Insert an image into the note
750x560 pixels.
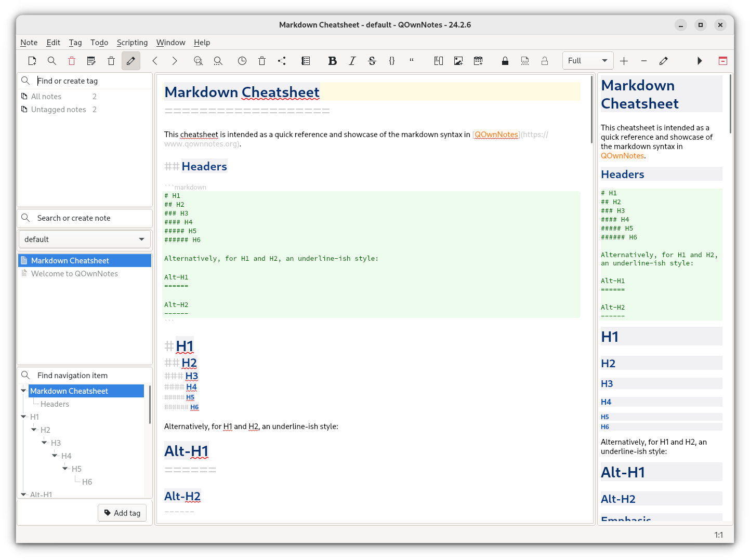coord(458,60)
